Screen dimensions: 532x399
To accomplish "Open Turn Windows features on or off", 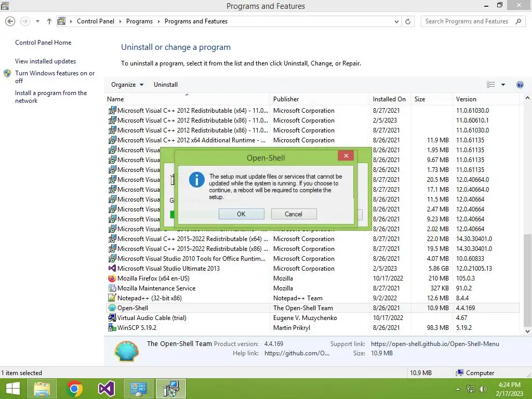I will pos(55,77).
